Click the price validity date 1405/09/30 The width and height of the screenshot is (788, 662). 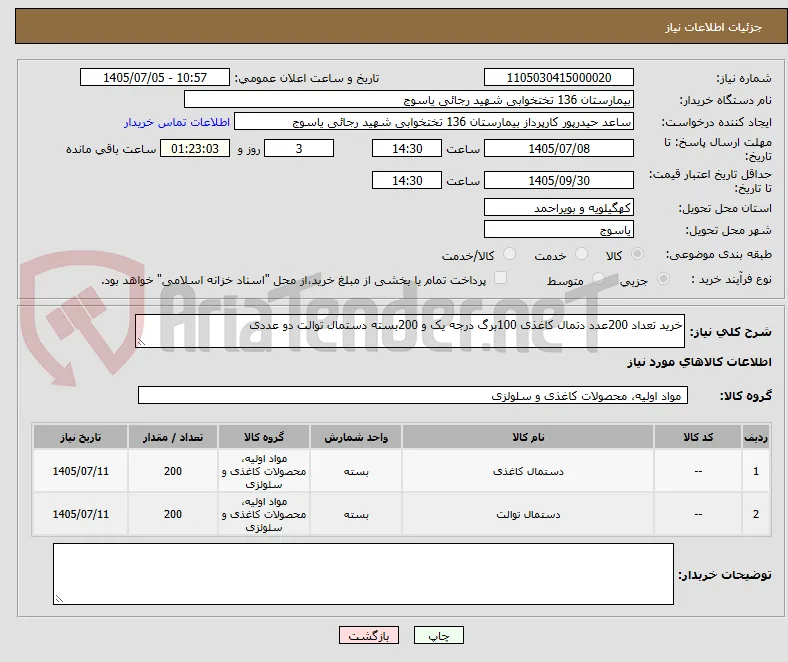558,180
